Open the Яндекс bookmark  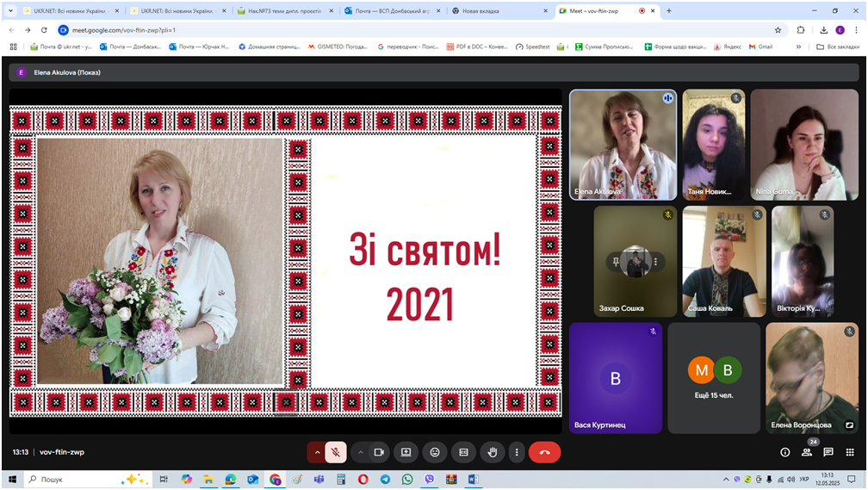(728, 47)
